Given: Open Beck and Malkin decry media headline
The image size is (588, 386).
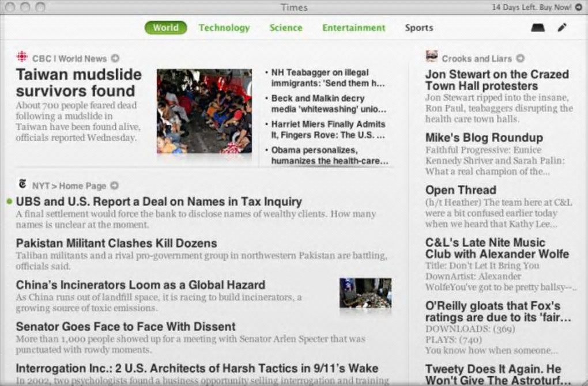Looking at the screenshot, I should click(329, 104).
